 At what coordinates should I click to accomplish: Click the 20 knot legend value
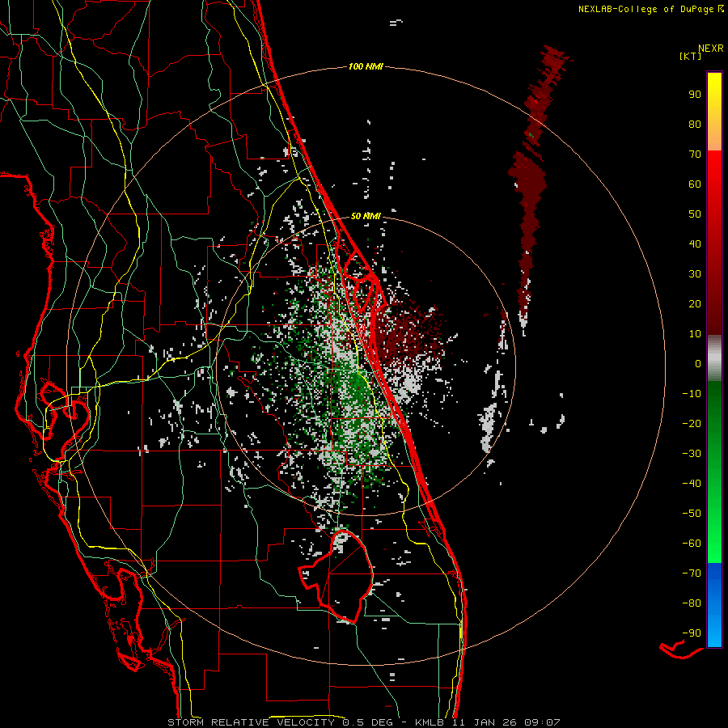695,304
